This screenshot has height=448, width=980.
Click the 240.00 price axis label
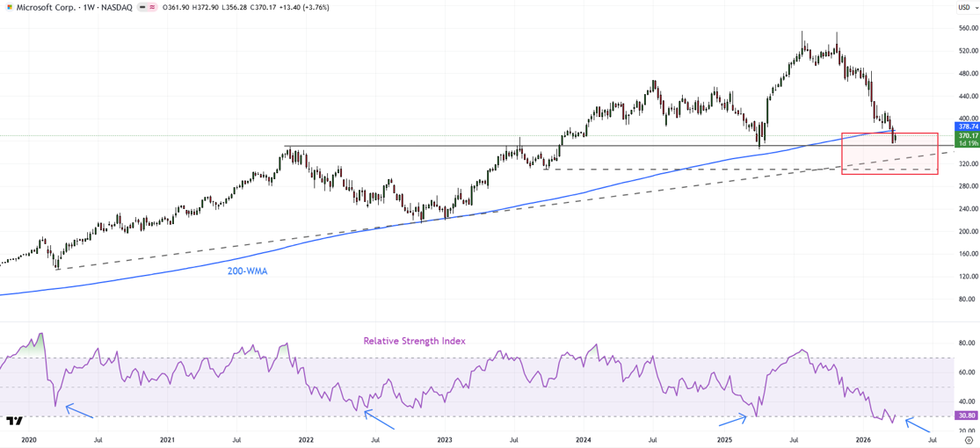point(968,209)
